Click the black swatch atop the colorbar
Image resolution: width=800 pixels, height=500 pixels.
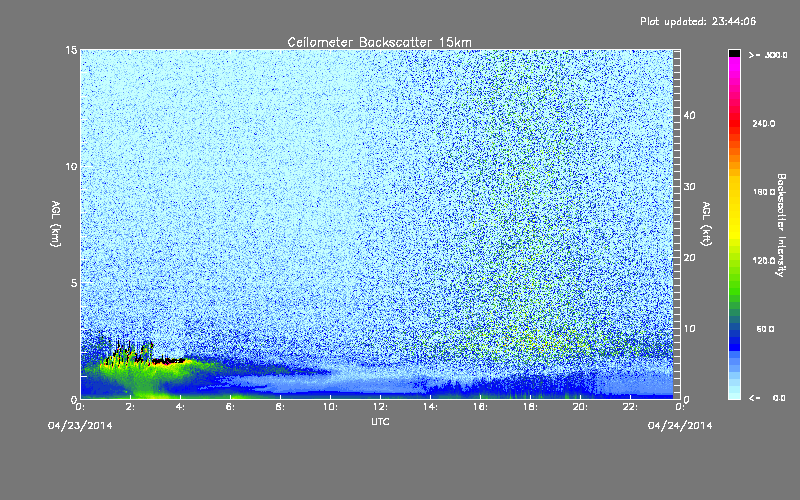click(x=734, y=53)
